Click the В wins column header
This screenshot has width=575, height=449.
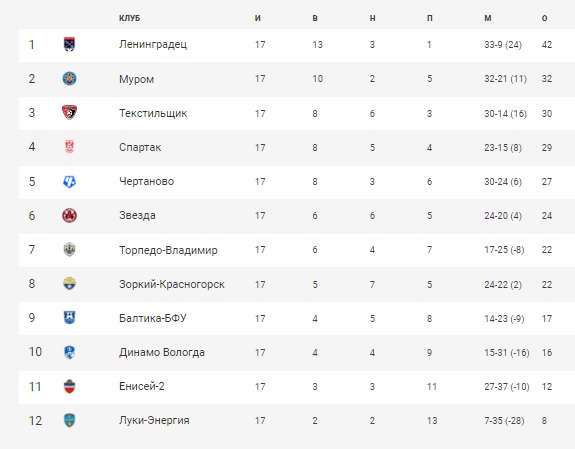pos(315,18)
